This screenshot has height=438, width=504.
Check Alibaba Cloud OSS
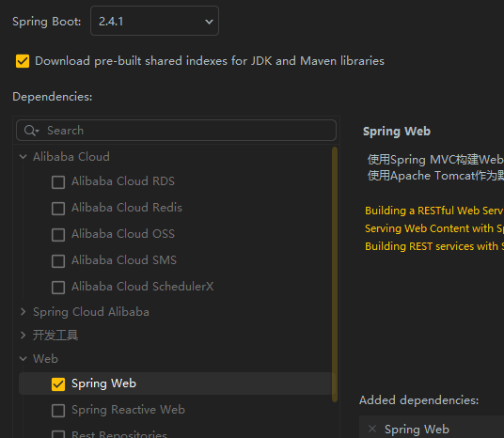pos(58,235)
